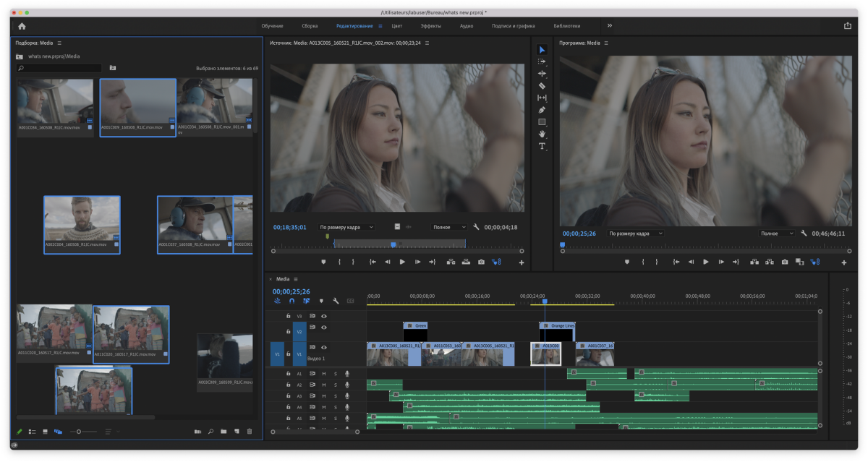Navigate up using bin folder icon
The width and height of the screenshot is (868, 462).
(20, 56)
